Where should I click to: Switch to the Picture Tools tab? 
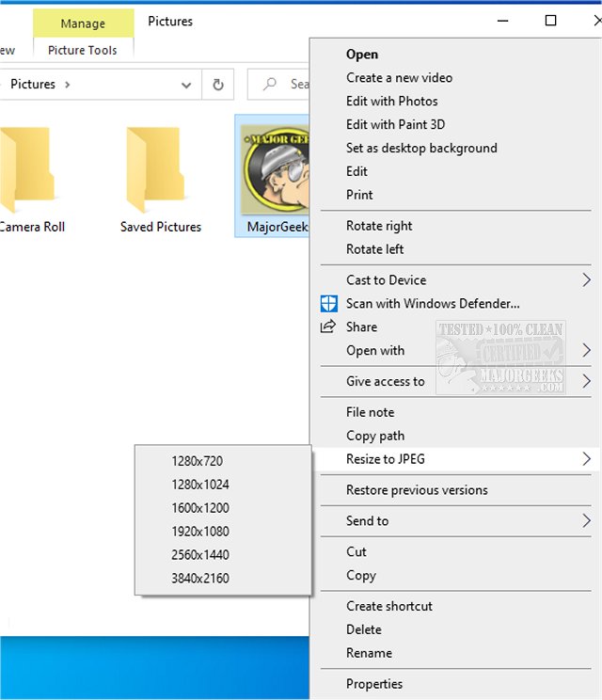(83, 50)
